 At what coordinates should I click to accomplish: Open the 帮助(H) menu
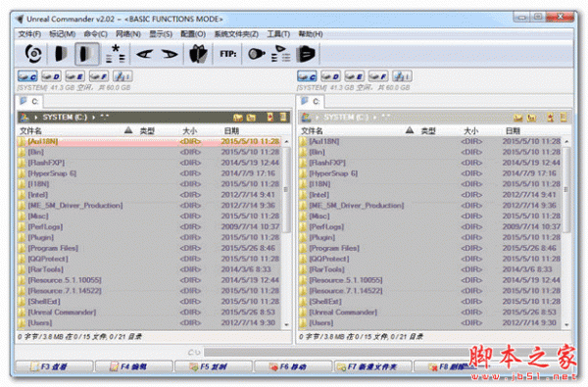click(x=311, y=34)
